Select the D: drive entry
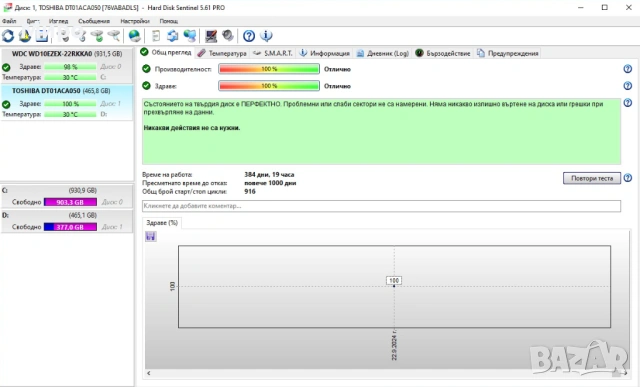This screenshot has height=387, width=640. click(x=67, y=221)
